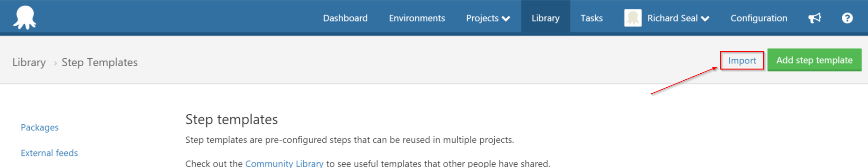Open the Richard Seal user menu
The height and width of the screenshot is (168, 868).
click(667, 18)
